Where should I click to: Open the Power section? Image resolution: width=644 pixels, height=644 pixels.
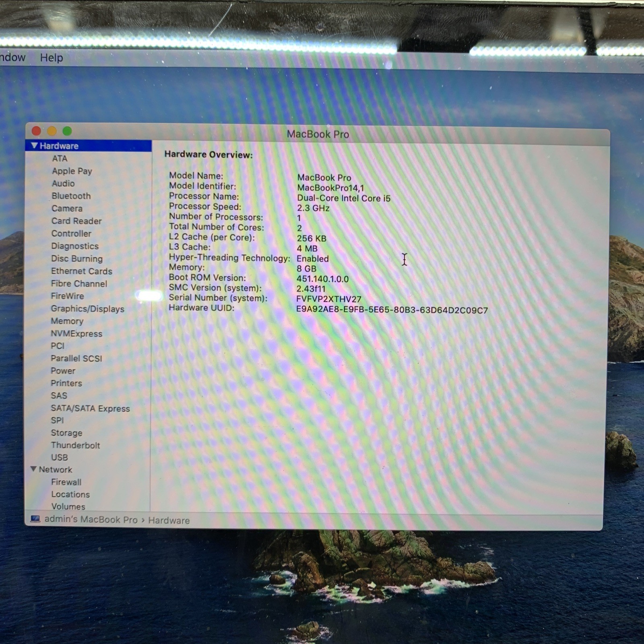63,371
